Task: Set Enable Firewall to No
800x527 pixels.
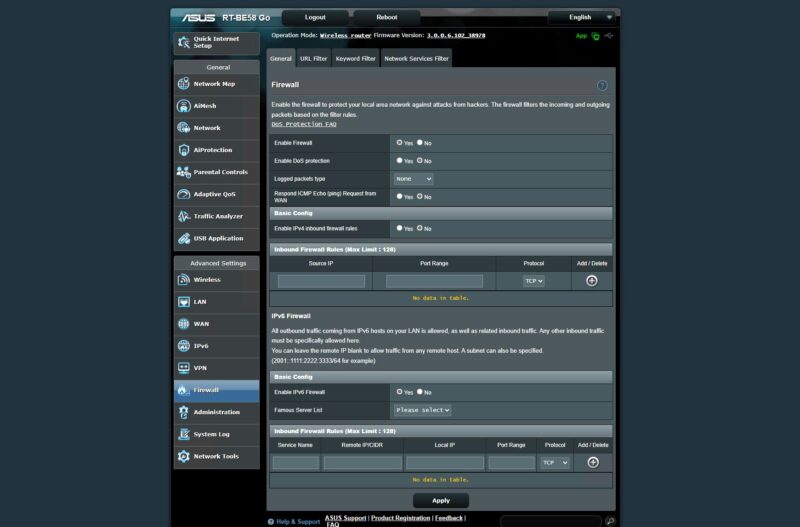Action: click(x=420, y=143)
